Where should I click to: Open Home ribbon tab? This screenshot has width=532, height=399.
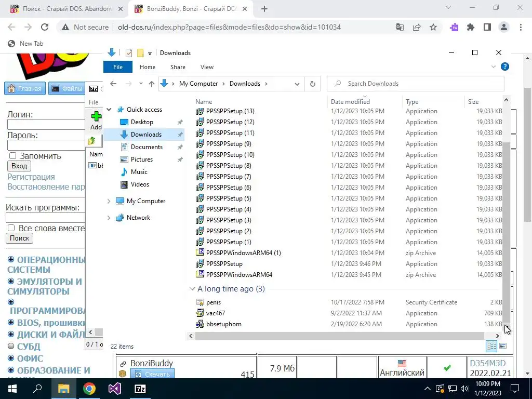point(148,67)
